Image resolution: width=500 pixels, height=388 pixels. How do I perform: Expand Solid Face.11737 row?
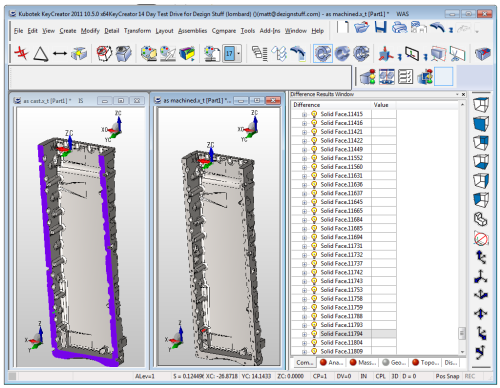click(x=304, y=264)
